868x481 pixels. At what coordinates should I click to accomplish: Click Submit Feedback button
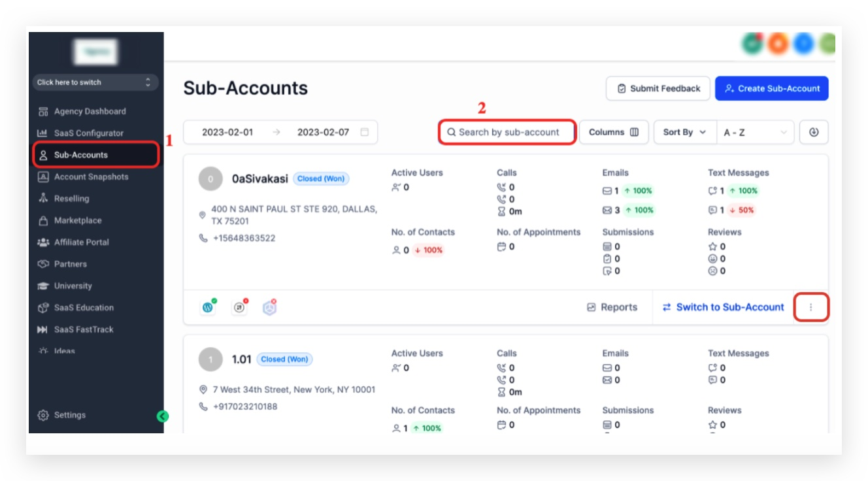(658, 88)
